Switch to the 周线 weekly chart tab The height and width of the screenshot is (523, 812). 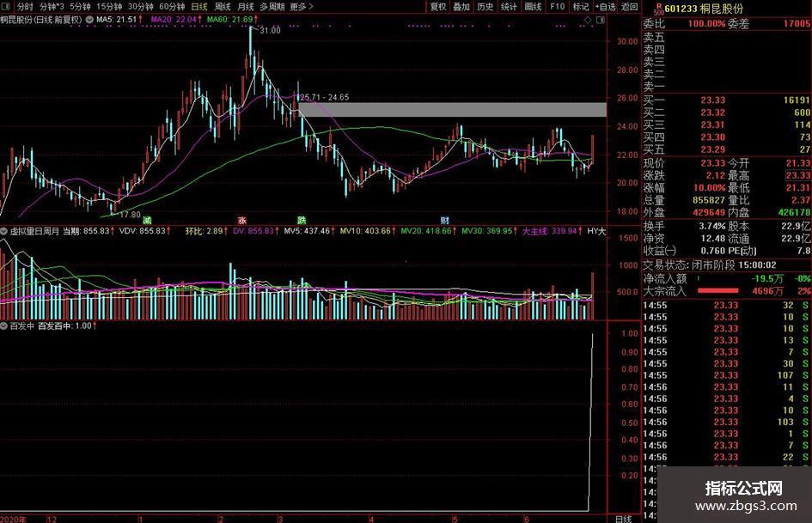pos(223,6)
